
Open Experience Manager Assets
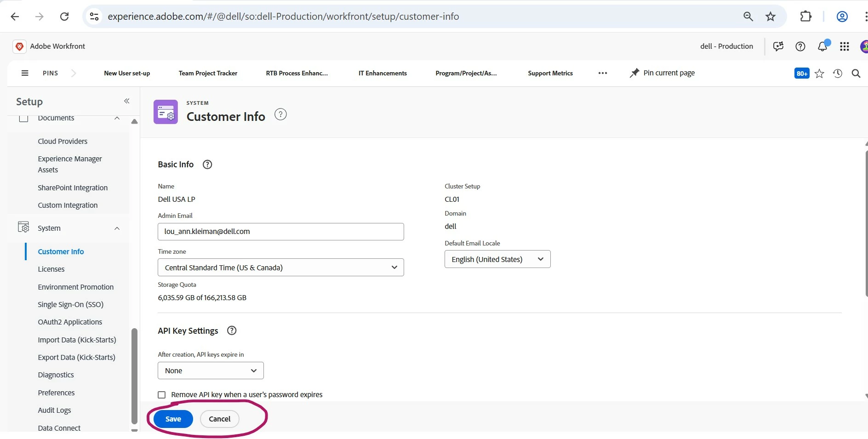[x=70, y=164]
